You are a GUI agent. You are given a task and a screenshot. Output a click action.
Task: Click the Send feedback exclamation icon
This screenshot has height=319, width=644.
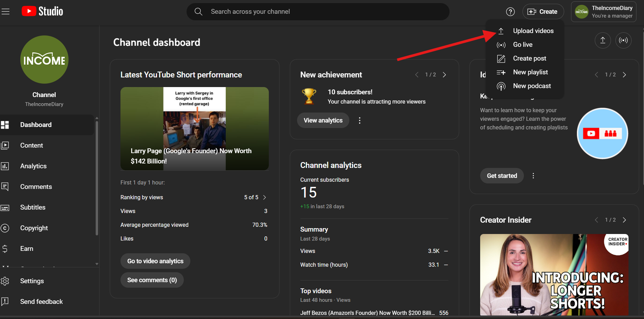coord(5,302)
